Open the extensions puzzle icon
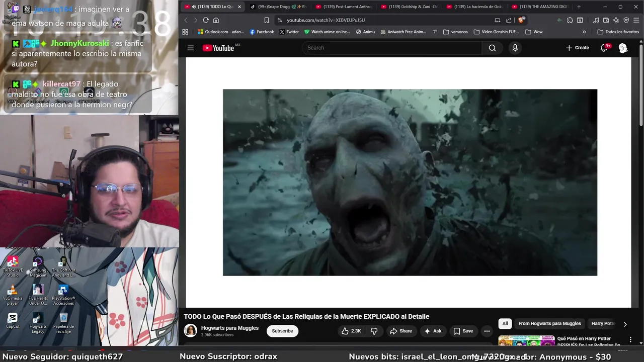The height and width of the screenshot is (362, 644). [570, 20]
